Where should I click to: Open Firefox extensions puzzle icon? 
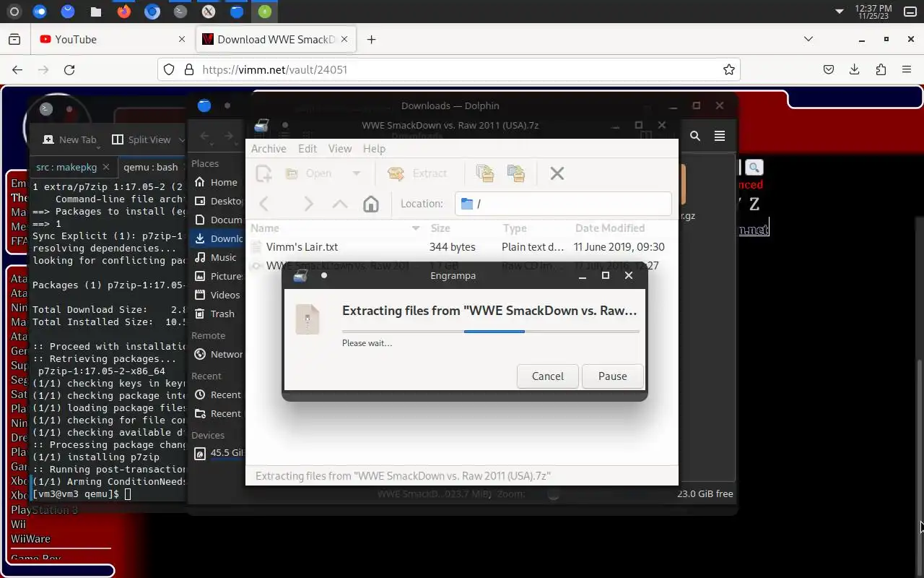(881, 69)
